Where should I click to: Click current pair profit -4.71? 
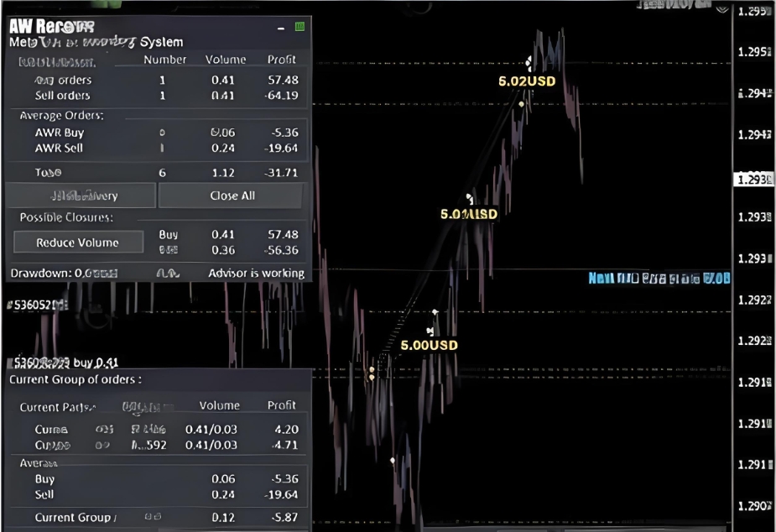tap(285, 445)
